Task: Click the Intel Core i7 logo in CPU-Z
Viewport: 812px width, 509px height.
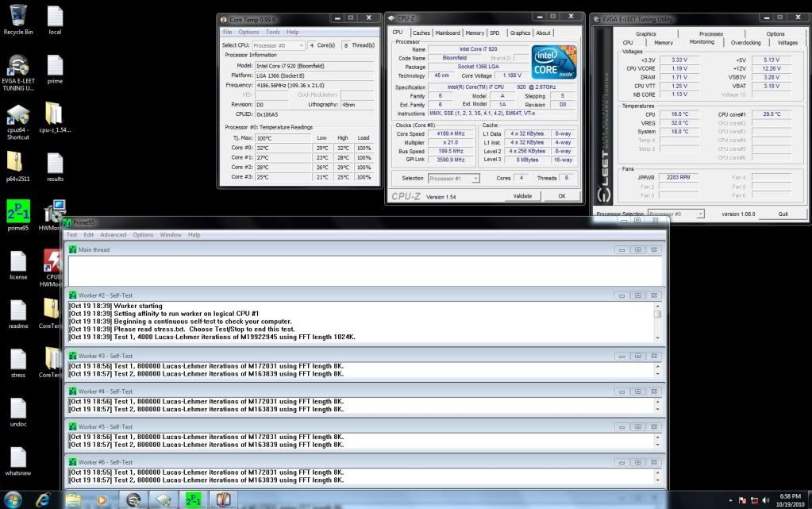Action: 553,62
